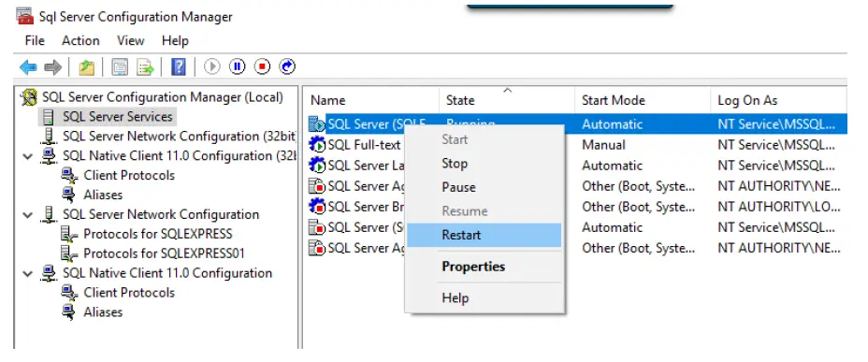Select SQL Server Configuration Manager (Local) root node

coord(163,97)
